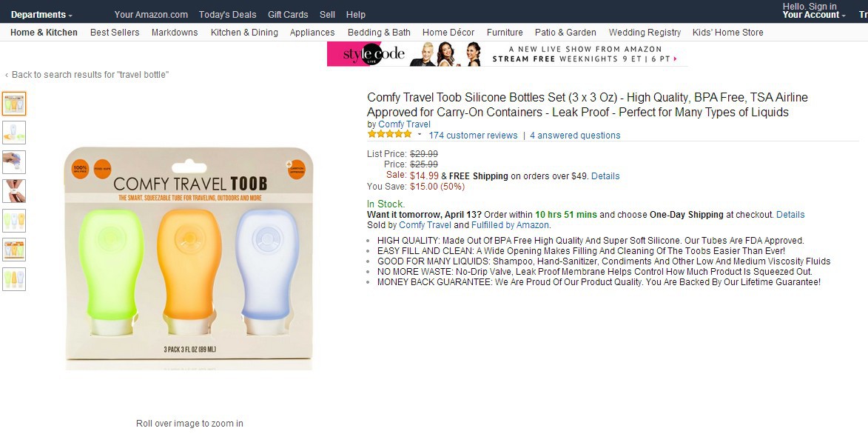The image size is (868, 434).
Task: Select the last thumbnail in the image list
Action: [14, 278]
